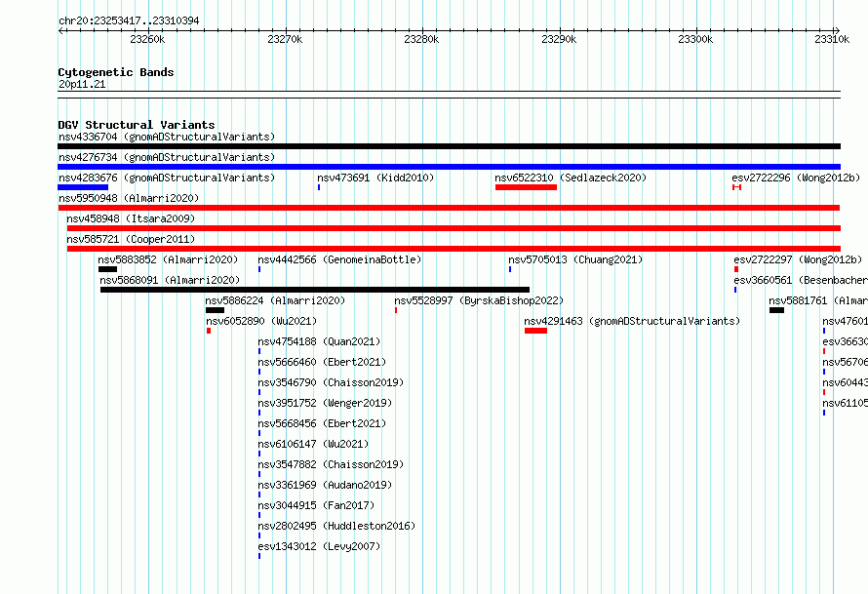Image resolution: width=868 pixels, height=594 pixels.
Task: Click the Cytogenetic Bands track title
Action: click(x=116, y=72)
